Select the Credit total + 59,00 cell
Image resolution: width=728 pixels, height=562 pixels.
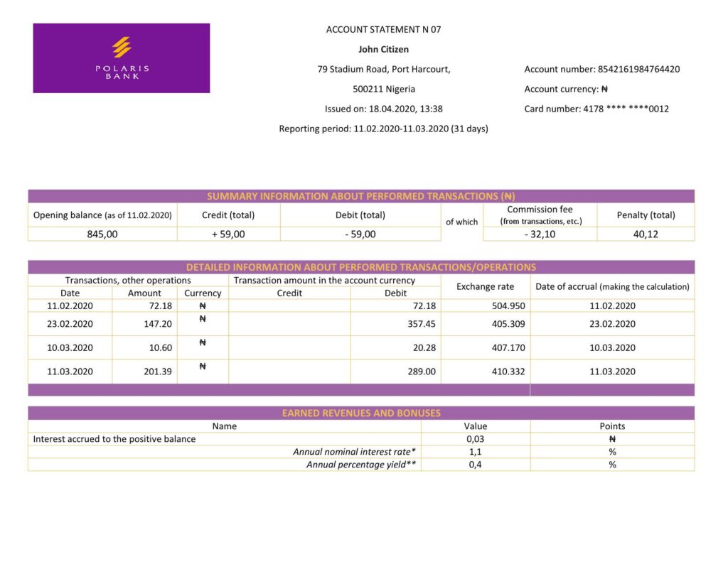click(x=228, y=233)
